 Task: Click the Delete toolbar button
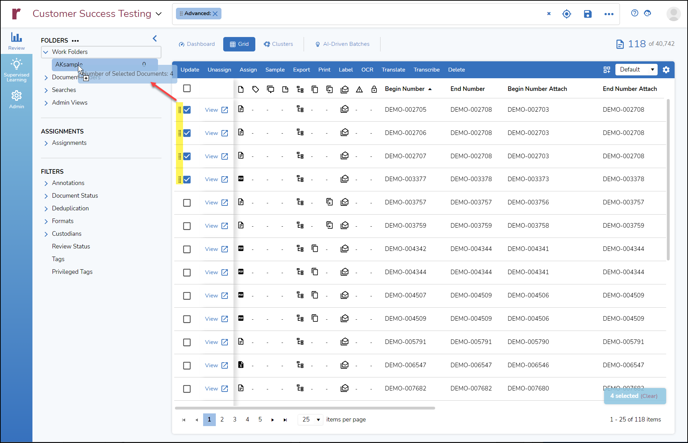[x=456, y=70]
